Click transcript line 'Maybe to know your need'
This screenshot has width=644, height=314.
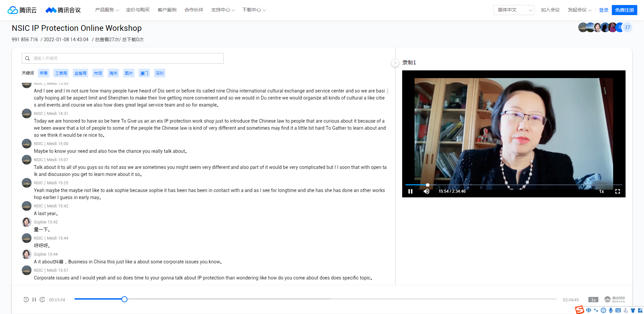coord(110,151)
